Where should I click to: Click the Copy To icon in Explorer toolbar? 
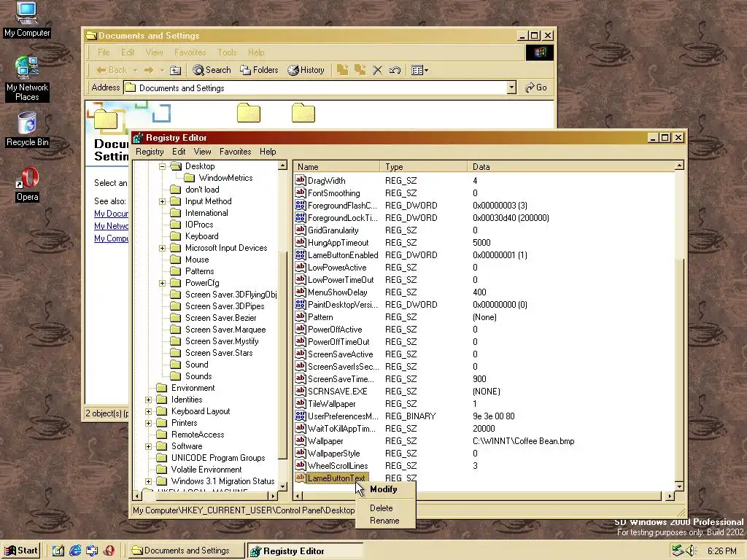(360, 70)
